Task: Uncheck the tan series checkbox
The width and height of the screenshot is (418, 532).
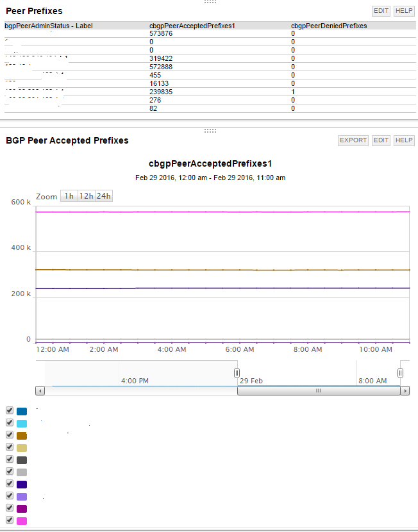Action: click(x=10, y=447)
